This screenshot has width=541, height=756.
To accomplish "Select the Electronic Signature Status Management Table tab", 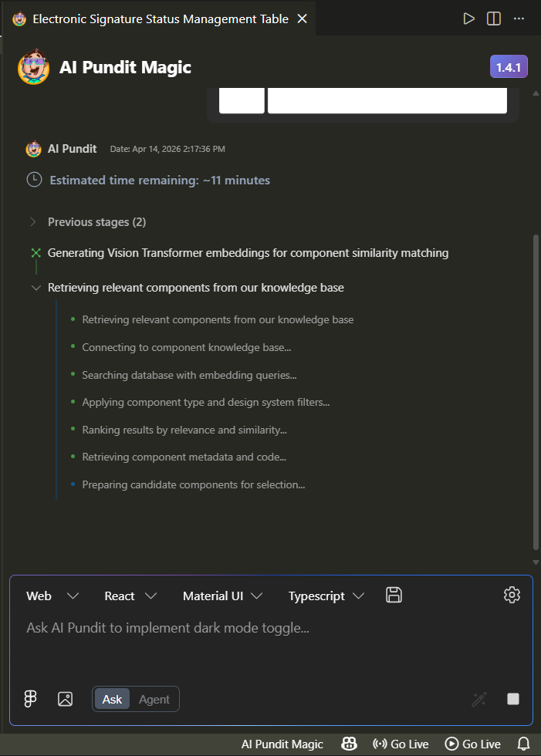I will point(160,19).
